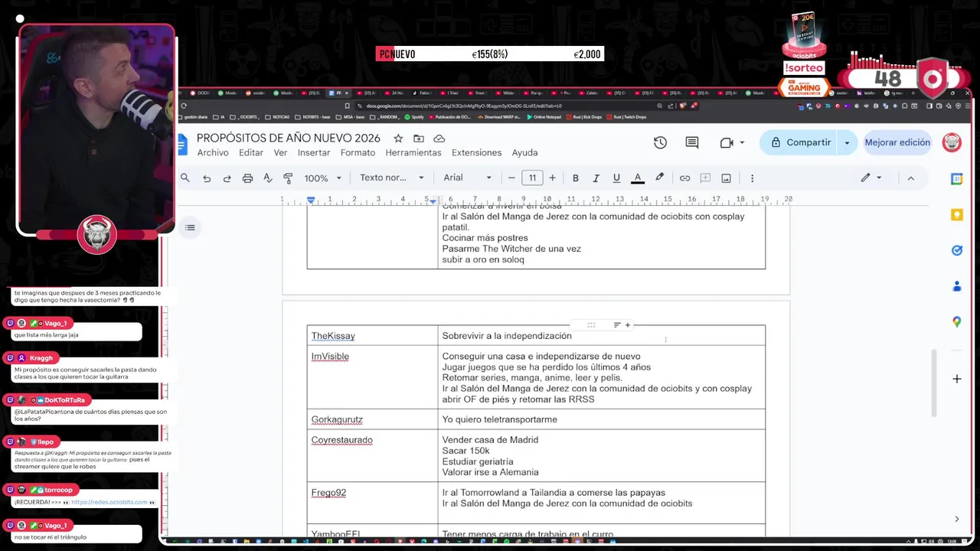This screenshot has width=980, height=551.
Task: Open the Herramientas menu
Action: click(413, 152)
